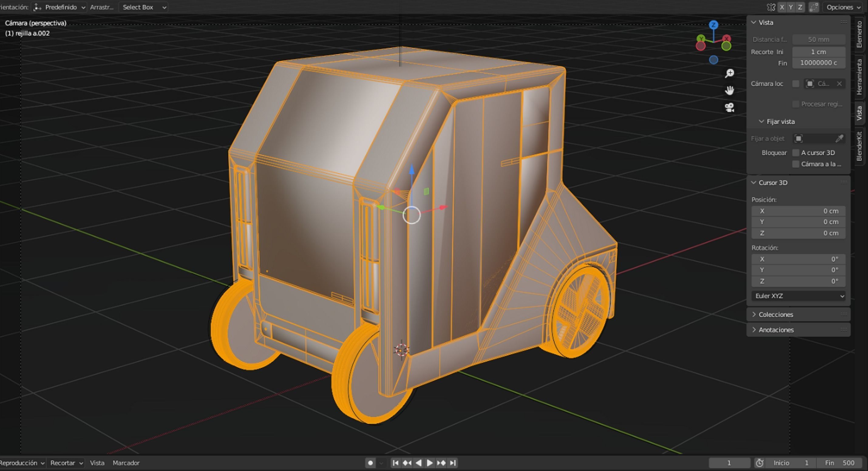The width and height of the screenshot is (868, 471).
Task: Click the mesh symmetry butterfly icon
Action: [x=771, y=7]
